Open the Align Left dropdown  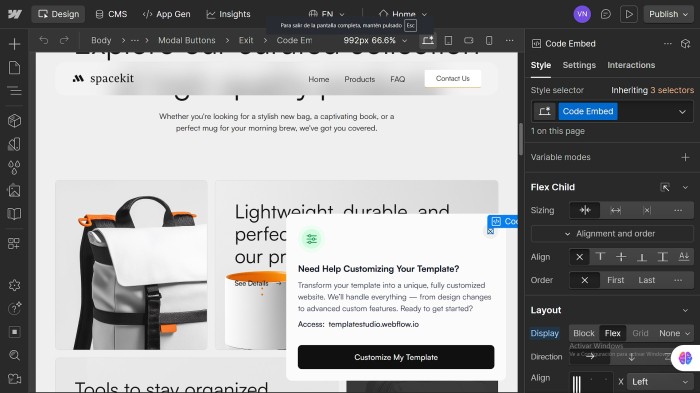pyautogui.click(x=660, y=382)
